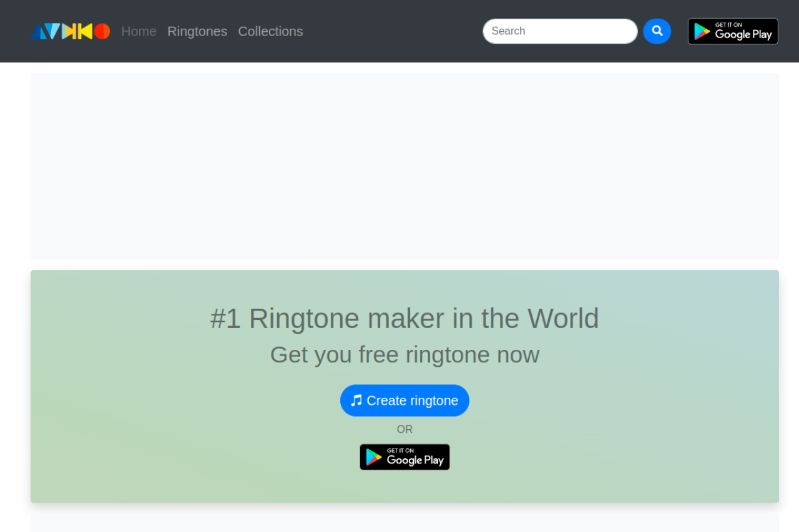The width and height of the screenshot is (799, 532).
Task: Click the blue triangle at the logo's start
Action: (x=38, y=32)
